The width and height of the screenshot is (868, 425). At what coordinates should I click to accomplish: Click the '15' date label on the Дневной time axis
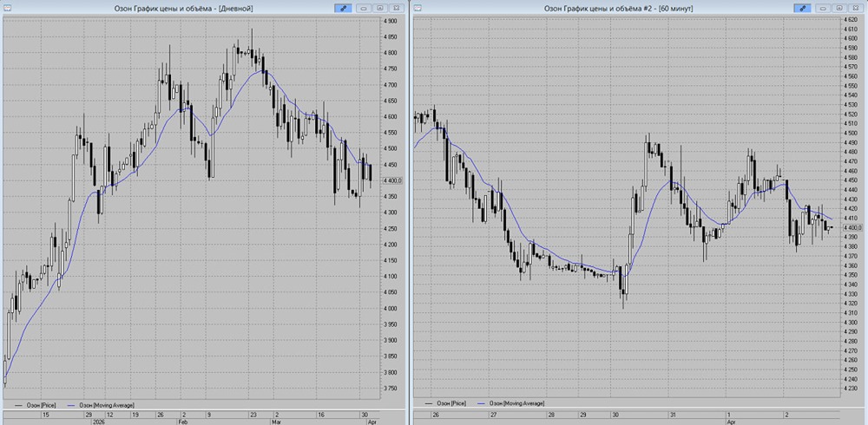46,415
